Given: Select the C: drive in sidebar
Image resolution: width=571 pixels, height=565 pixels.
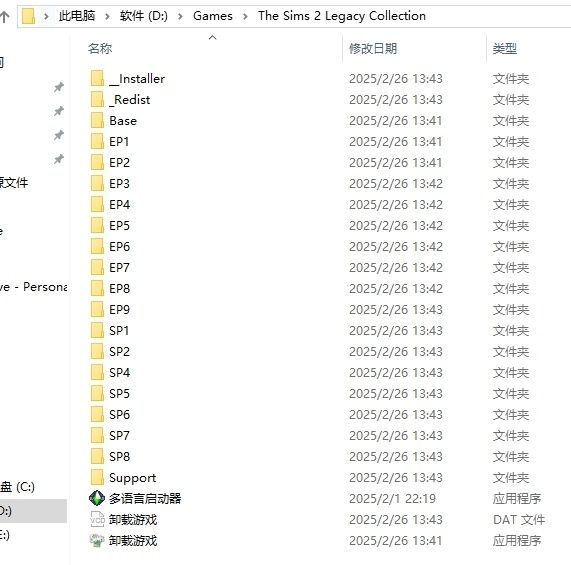Looking at the screenshot, I should tap(17, 487).
